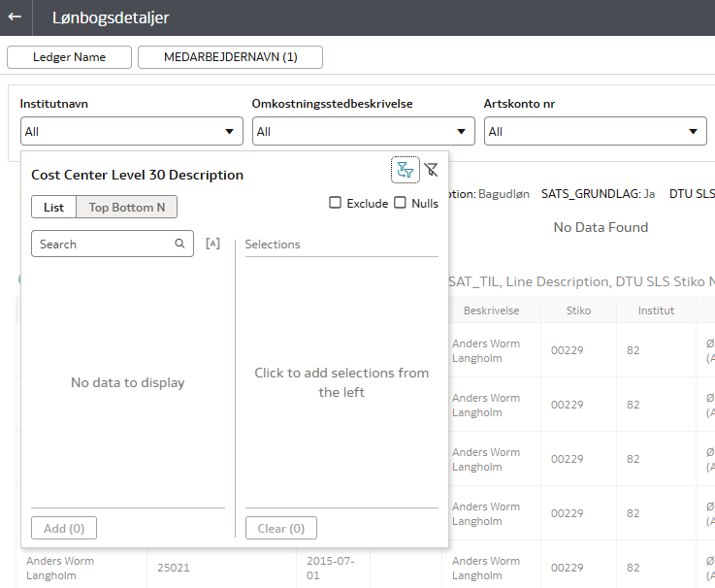
Task: Go back using the left arrow icon
Action: pos(15,16)
